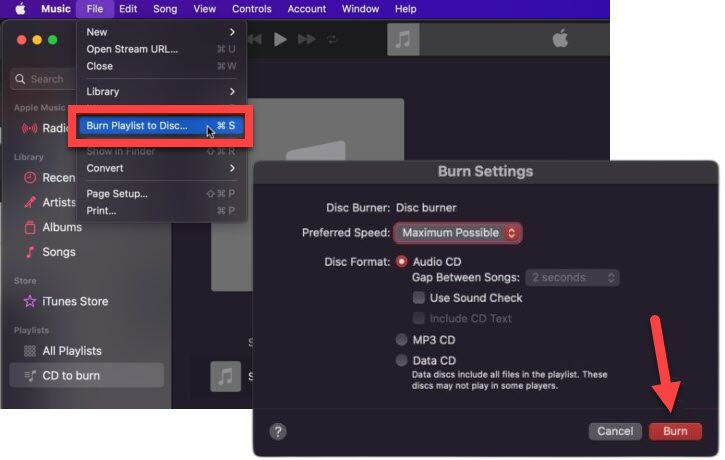Click the Burn Settings help button
The height and width of the screenshot is (460, 725).
[x=278, y=431]
